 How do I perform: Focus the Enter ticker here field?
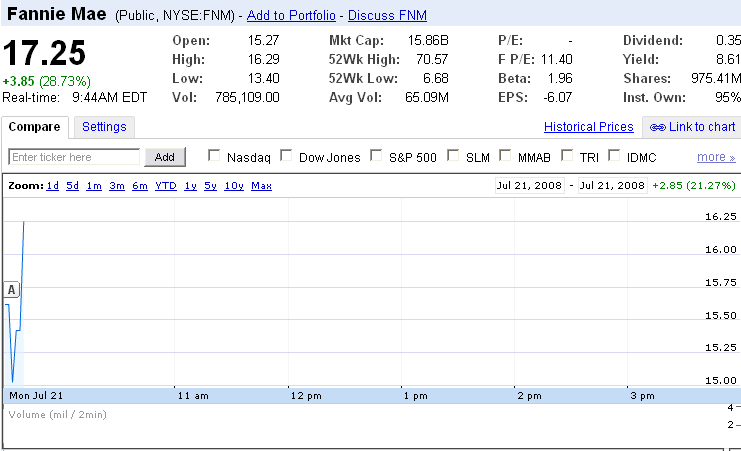click(x=75, y=157)
